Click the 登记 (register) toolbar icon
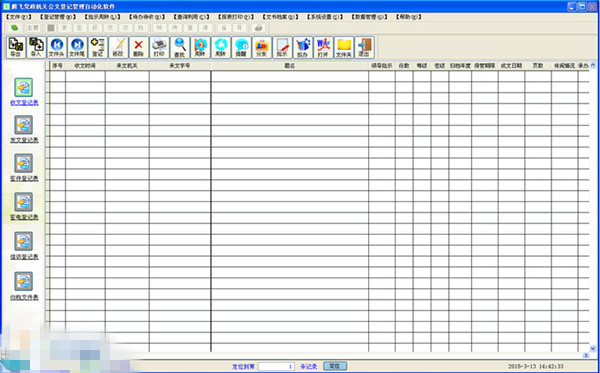The width and height of the screenshot is (600, 373). click(x=98, y=47)
